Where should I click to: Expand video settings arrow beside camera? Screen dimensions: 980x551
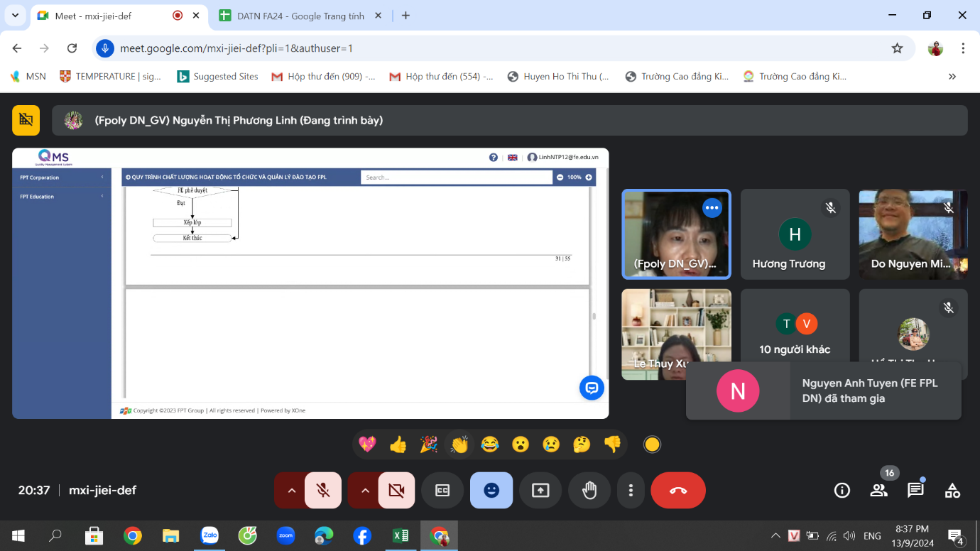(364, 491)
